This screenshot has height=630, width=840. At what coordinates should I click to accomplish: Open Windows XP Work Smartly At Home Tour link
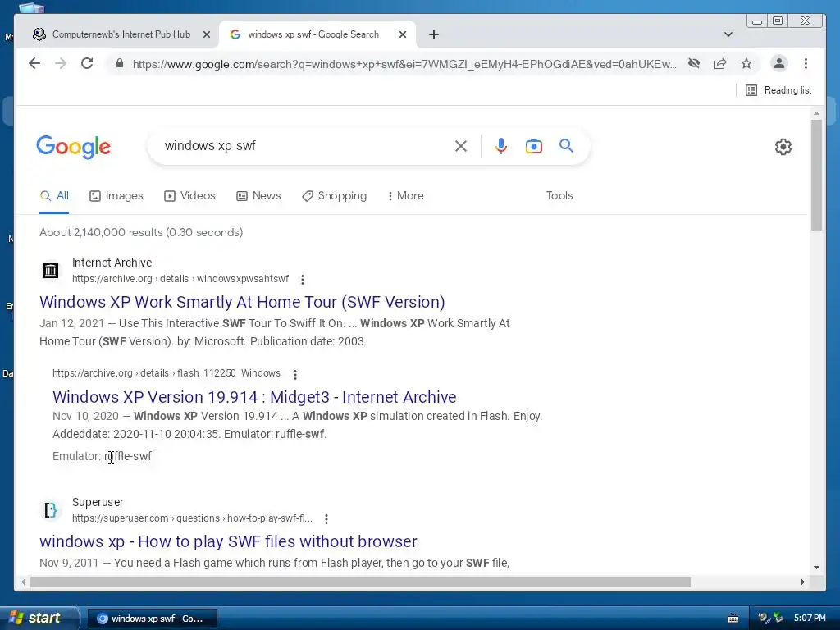point(242,302)
